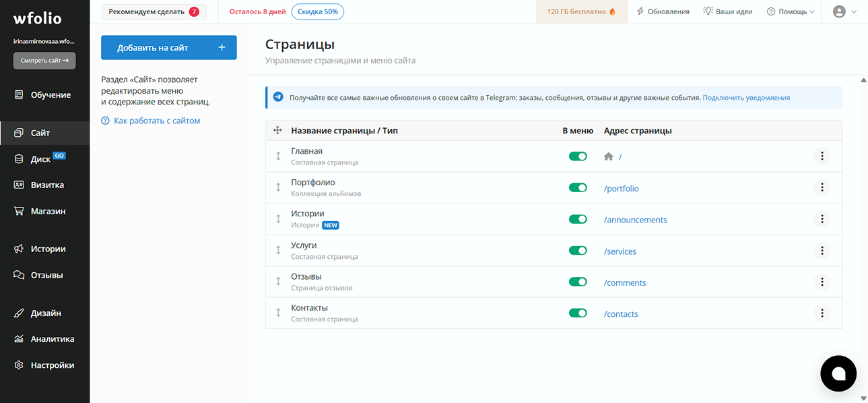The height and width of the screenshot is (403, 868).
Task: Click the scrollbar down arrow at right edge
Action: coord(863,398)
